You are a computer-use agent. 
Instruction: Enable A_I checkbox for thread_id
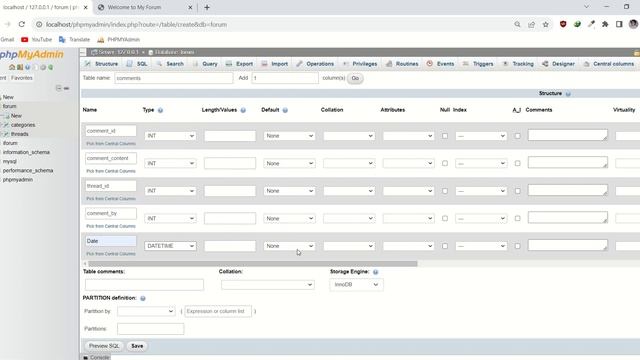click(x=518, y=191)
